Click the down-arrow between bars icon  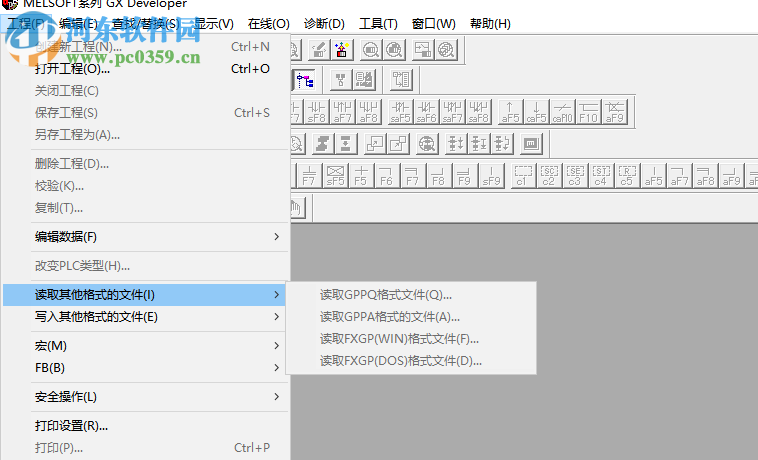coord(346,144)
